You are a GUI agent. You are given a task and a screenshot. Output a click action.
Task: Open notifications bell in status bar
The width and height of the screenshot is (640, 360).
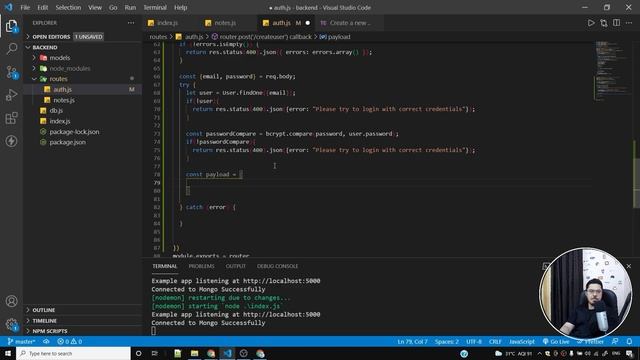coord(629,342)
